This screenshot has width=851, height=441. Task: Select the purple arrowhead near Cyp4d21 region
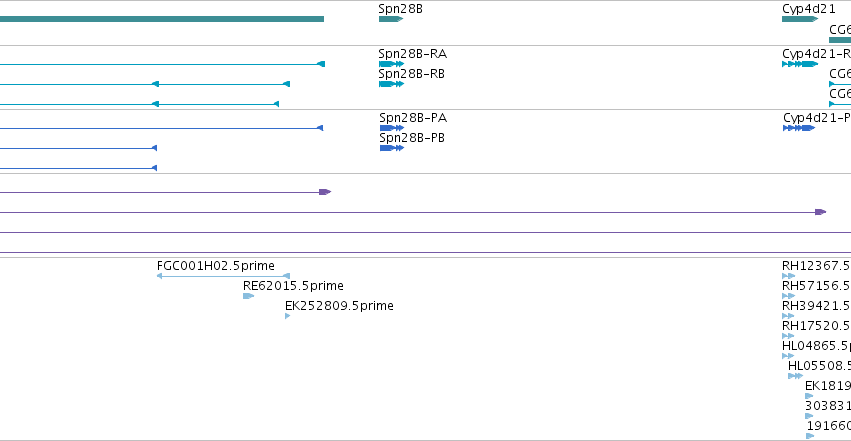pyautogui.click(x=821, y=212)
